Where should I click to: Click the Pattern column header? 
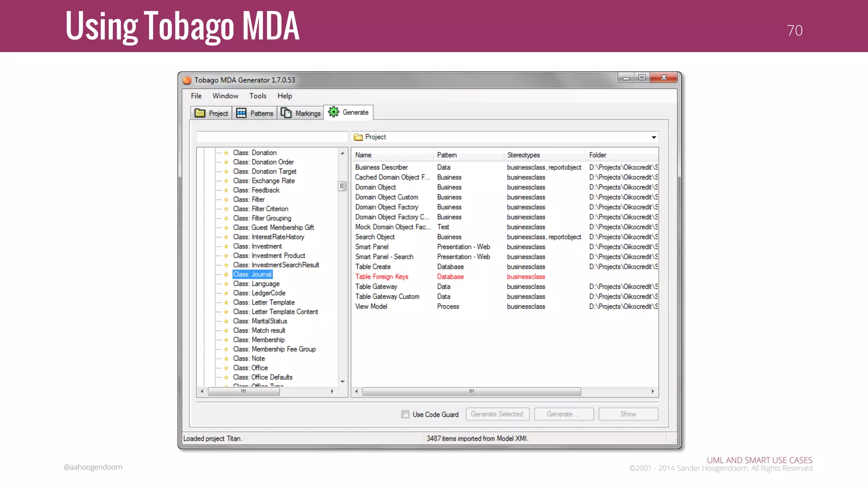coord(468,155)
